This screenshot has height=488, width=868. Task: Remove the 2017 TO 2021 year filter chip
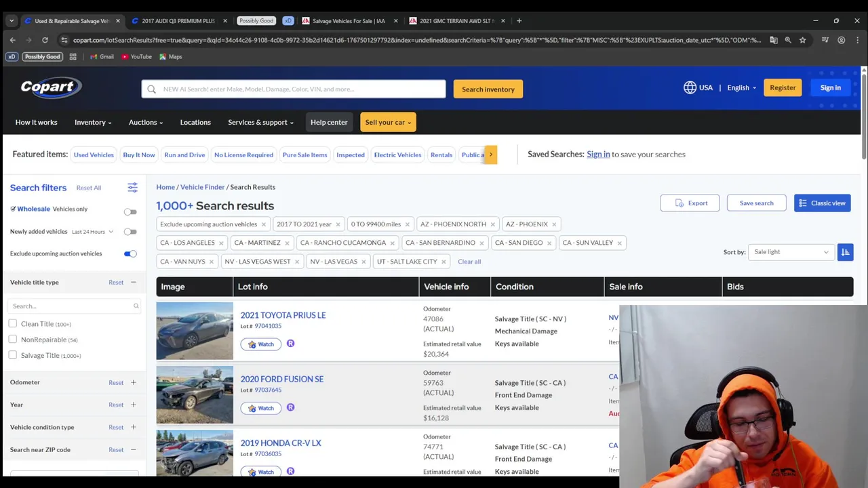point(338,224)
